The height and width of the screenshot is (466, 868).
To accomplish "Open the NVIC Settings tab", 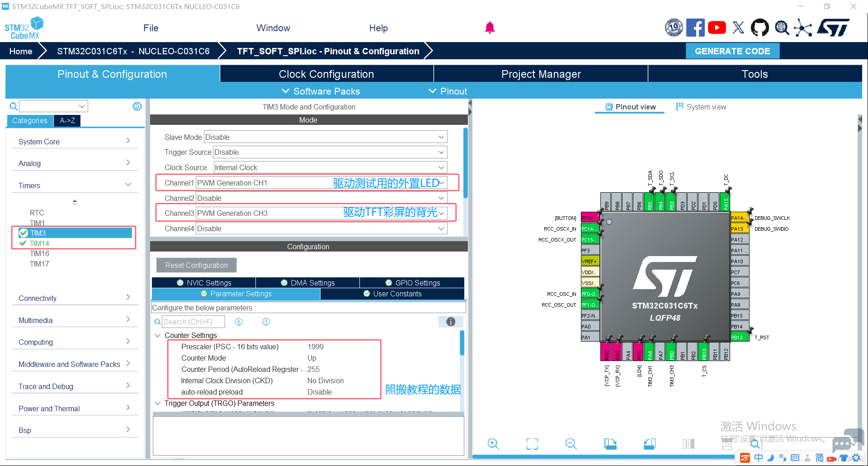I will coord(204,283).
